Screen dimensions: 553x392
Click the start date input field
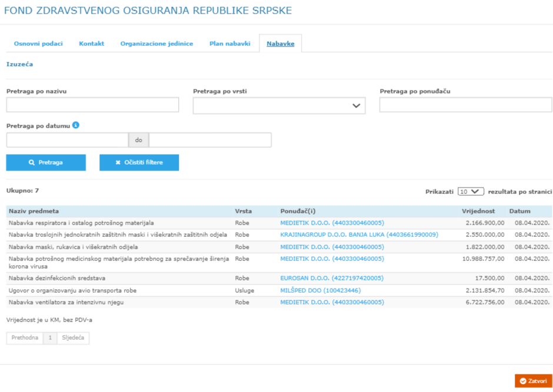coord(67,140)
